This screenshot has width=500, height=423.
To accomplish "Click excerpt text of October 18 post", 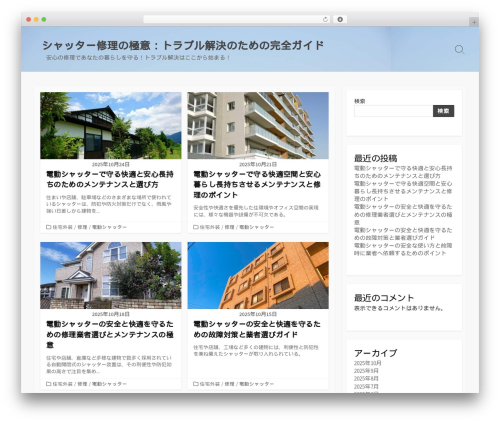I will 109,364.
